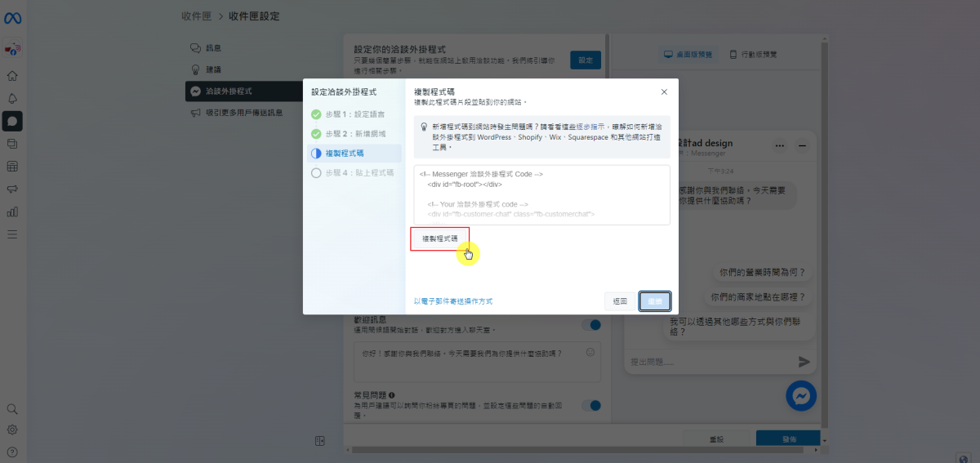Click the 繼續 continue button
Screen dimensions: 980x463
(x=655, y=301)
